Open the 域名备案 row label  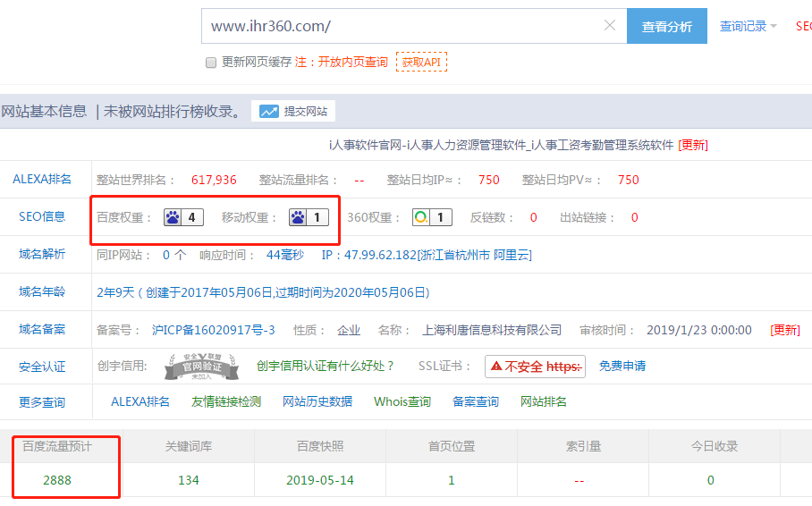(42, 329)
